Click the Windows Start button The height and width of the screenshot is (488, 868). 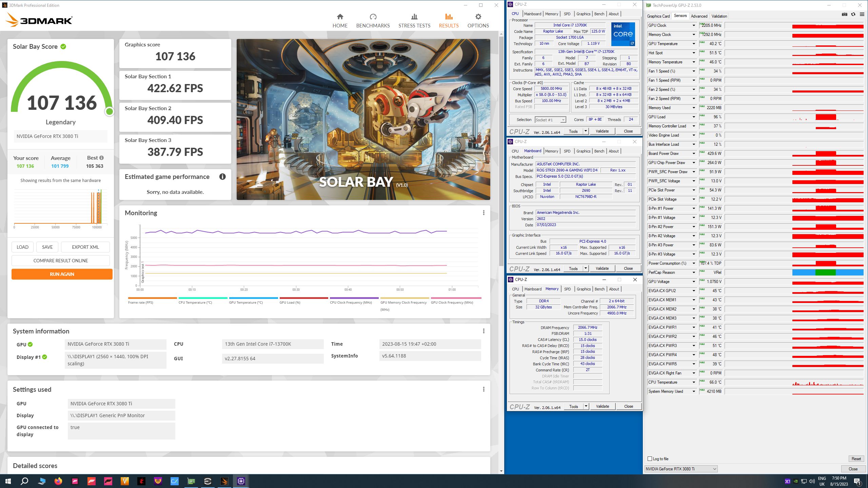coord(8,481)
